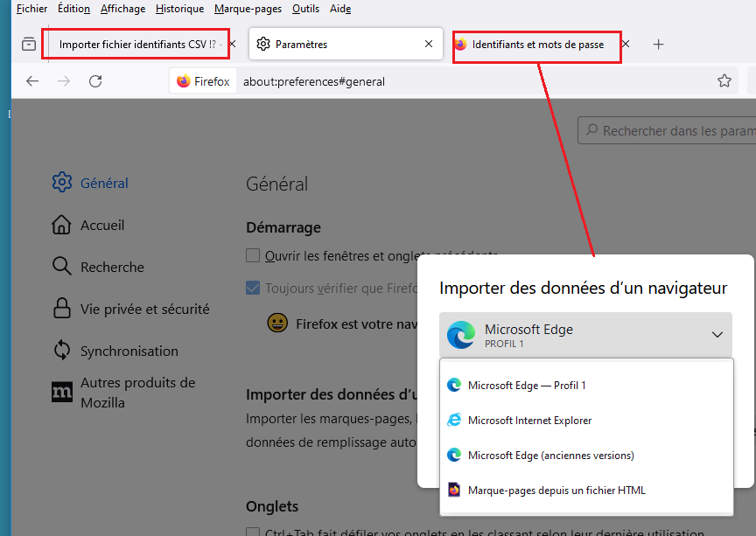The height and width of the screenshot is (536, 756).
Task: Click the Recherche magnifier icon
Action: point(62,266)
